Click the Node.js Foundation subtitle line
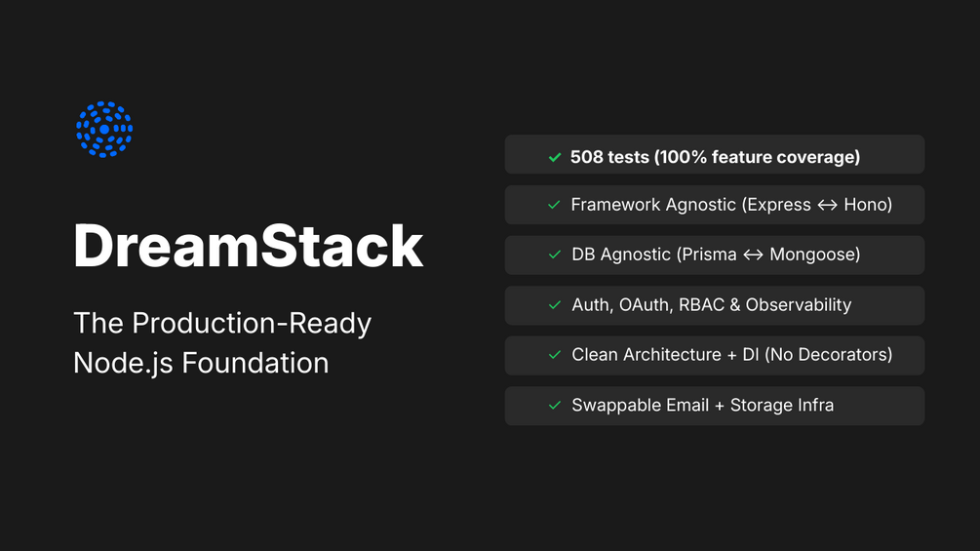The image size is (980, 551). click(201, 363)
